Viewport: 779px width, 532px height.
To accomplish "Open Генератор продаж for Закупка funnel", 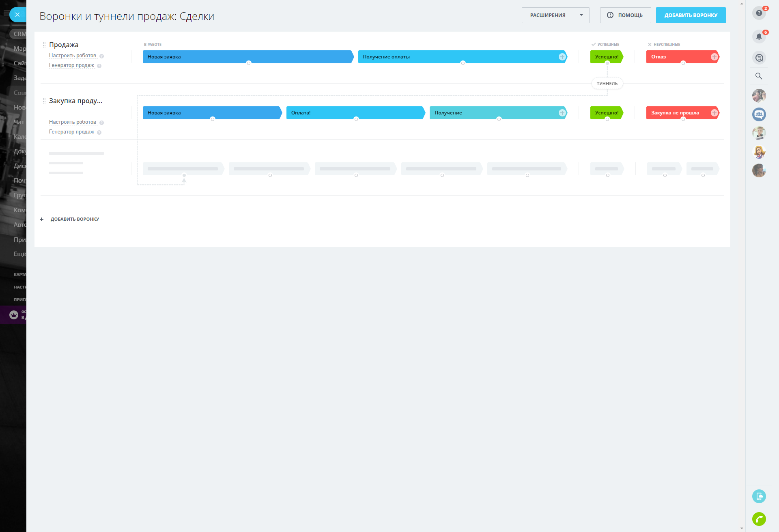I will pyautogui.click(x=71, y=132).
